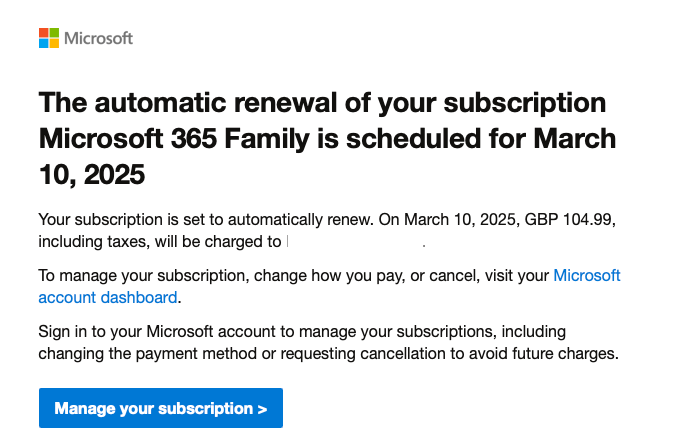The image size is (673, 447).
Task: Click the red square of the Microsoft logo
Action: click(x=44, y=33)
